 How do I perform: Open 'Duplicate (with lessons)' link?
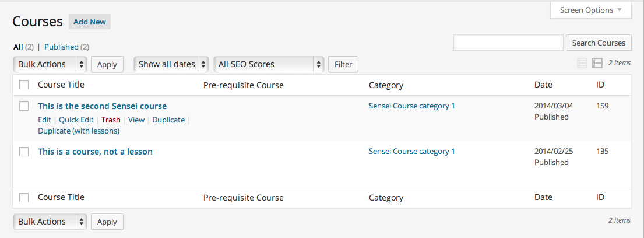click(79, 131)
